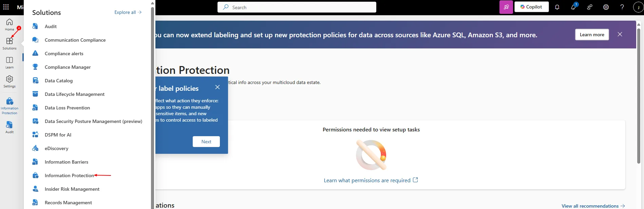Click the Compliance Manager trophy icon
This screenshot has height=209, width=644.
tap(35, 67)
